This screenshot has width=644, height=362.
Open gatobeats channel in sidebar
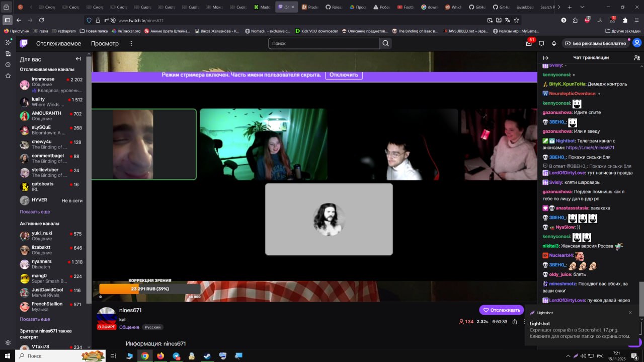tap(51, 186)
